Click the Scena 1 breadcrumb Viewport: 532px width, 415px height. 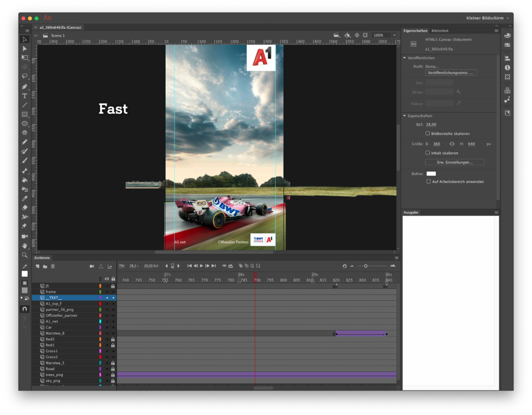pos(58,35)
